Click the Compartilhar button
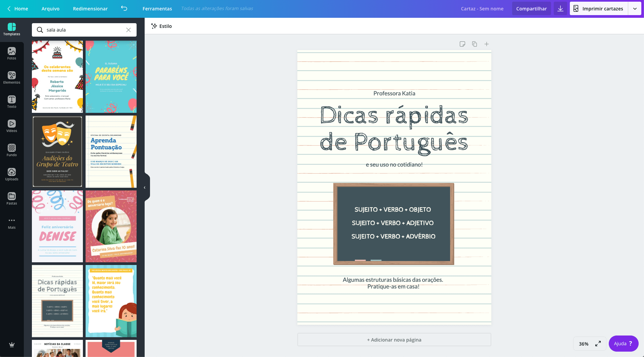Image resolution: width=644 pixels, height=357 pixels. coord(532,9)
